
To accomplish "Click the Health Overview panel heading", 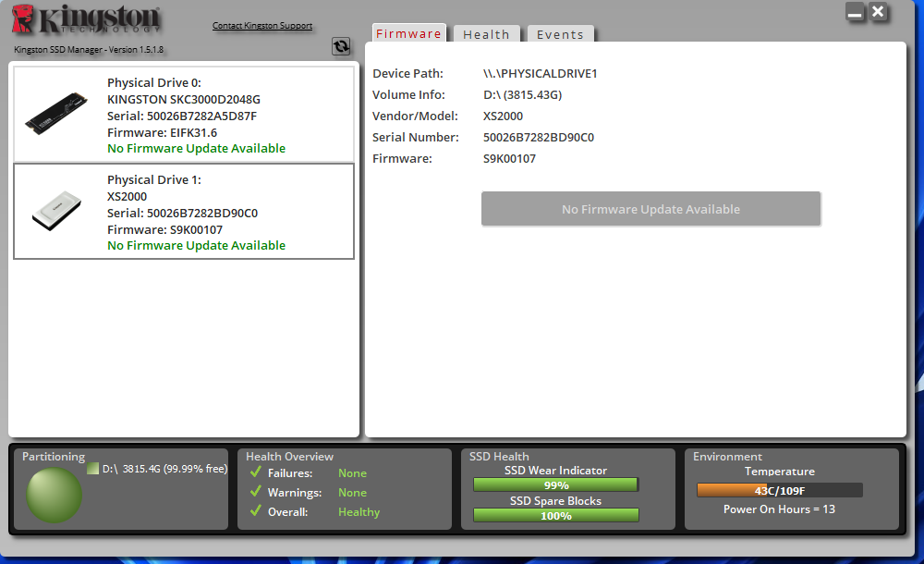I will pyautogui.click(x=289, y=456).
